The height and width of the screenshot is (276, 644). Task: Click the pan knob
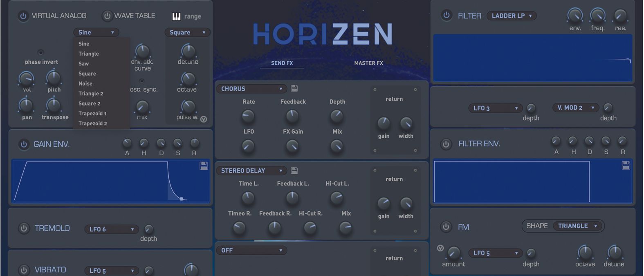pos(26,105)
